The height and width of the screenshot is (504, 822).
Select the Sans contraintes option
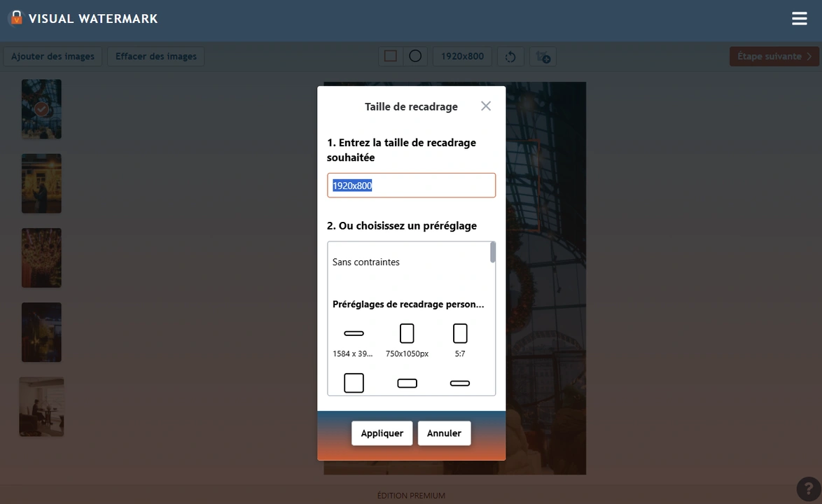click(366, 262)
